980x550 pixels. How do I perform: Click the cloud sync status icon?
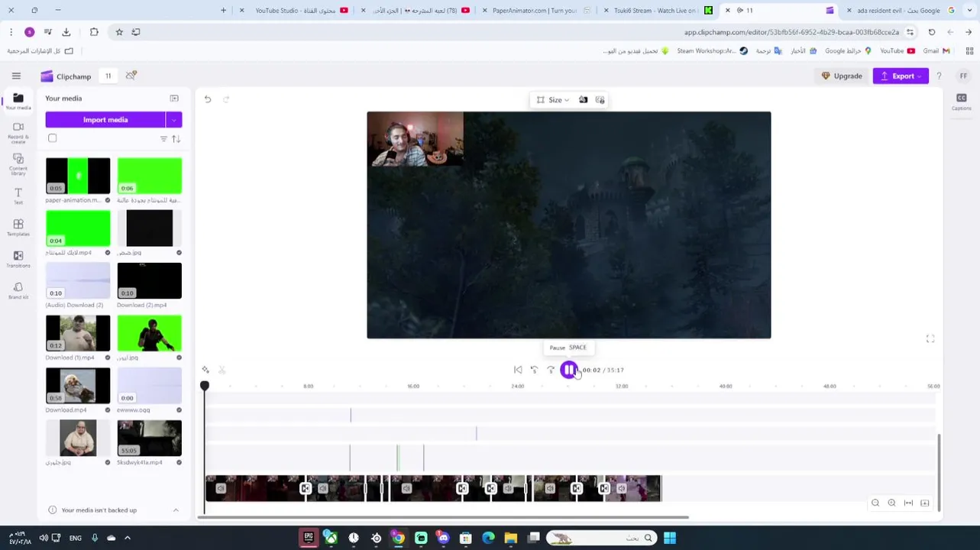(x=131, y=76)
